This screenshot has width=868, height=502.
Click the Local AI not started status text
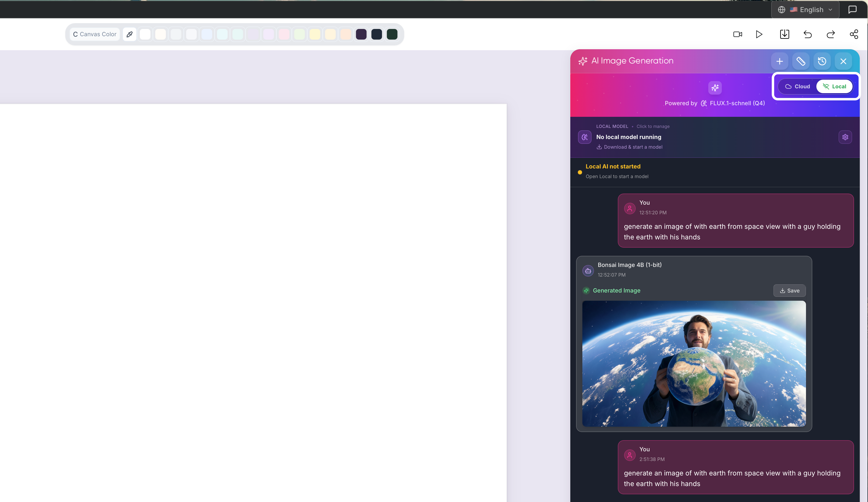[x=613, y=167]
